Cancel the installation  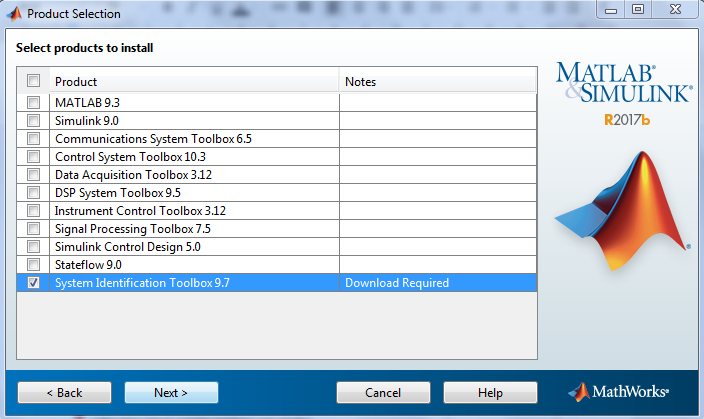[x=383, y=393]
